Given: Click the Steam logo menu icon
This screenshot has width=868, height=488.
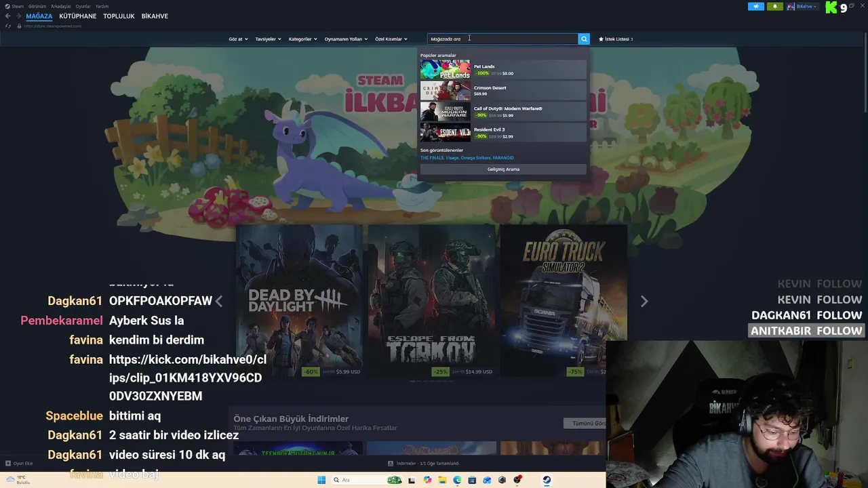Looking at the screenshot, I should tap(7, 6).
